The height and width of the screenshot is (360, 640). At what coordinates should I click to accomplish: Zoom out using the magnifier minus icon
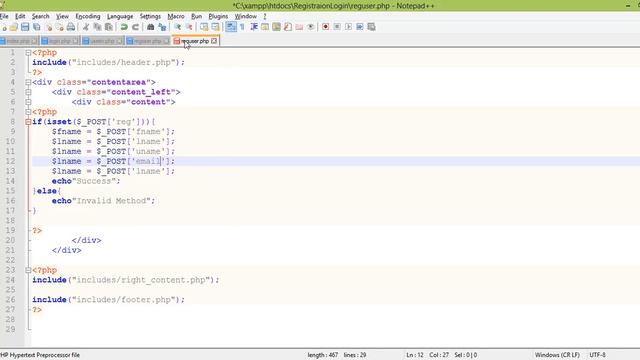coord(189,27)
